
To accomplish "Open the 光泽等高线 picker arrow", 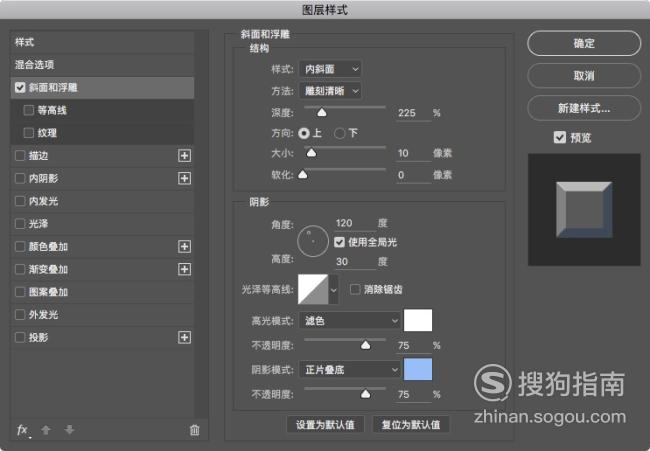I will [334, 289].
